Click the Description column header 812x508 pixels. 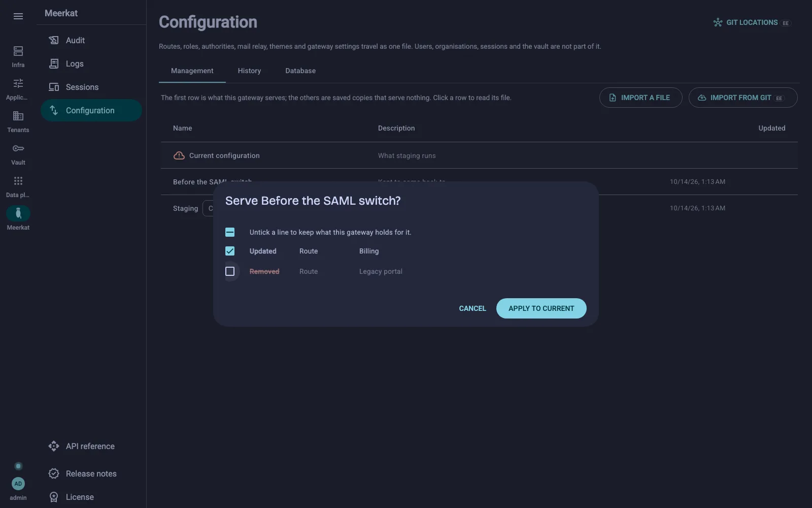[396, 129]
